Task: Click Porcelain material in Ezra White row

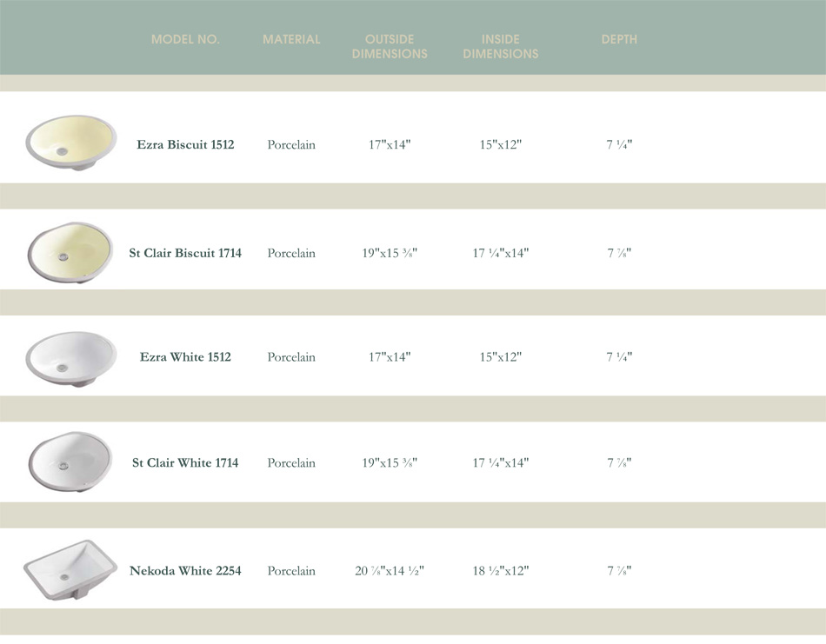Action: [x=291, y=357]
